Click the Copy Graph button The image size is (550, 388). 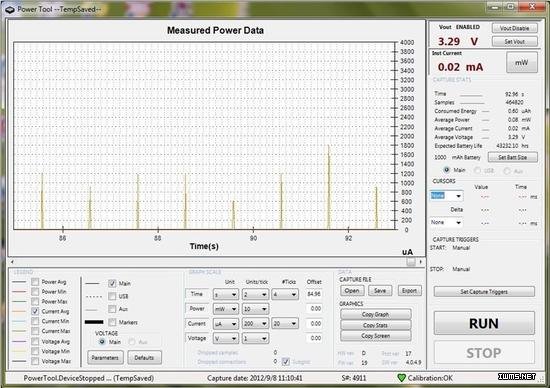coord(375,314)
